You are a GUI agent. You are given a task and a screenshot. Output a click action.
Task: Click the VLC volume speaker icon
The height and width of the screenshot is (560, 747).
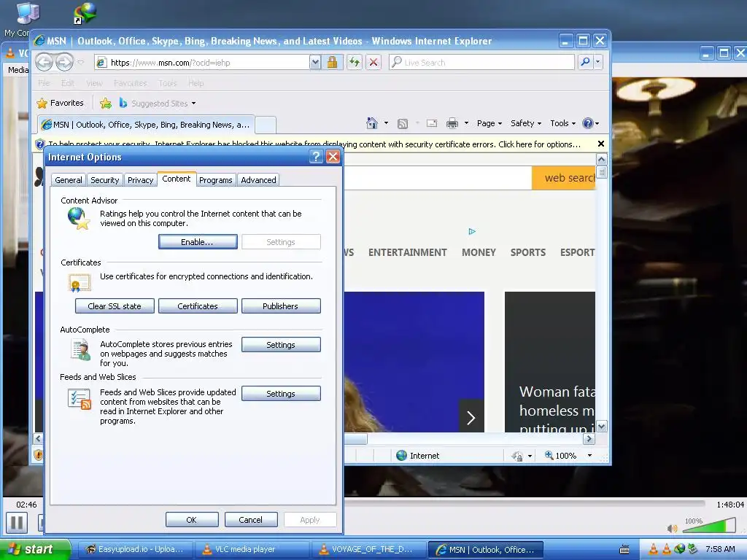click(672, 528)
